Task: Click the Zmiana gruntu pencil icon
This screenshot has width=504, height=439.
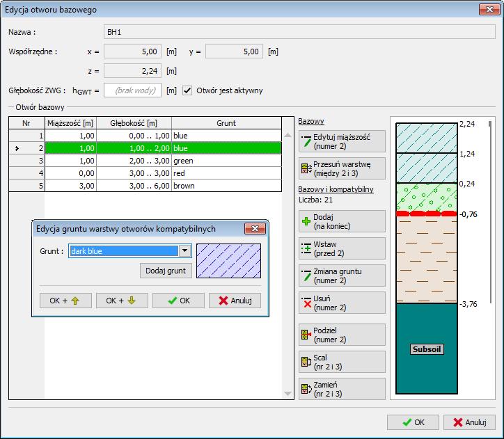Action: [x=306, y=276]
